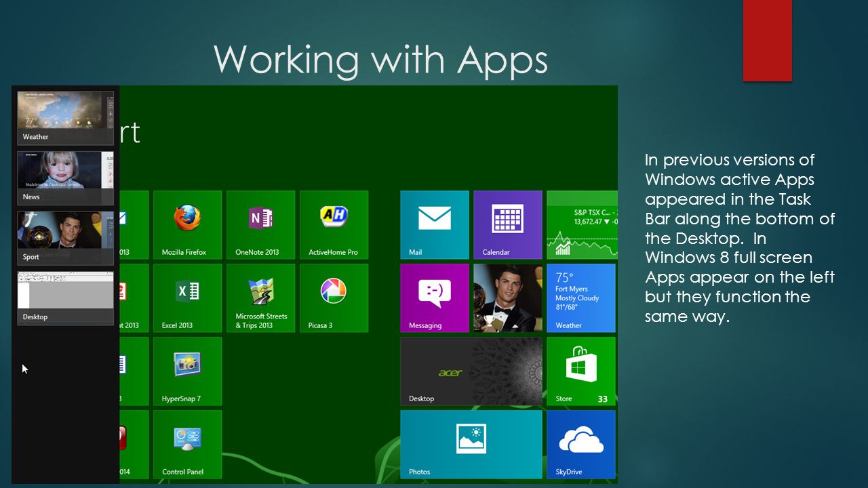The width and height of the screenshot is (868, 488).
Task: Launch OneNote 2013 tile
Action: (260, 225)
